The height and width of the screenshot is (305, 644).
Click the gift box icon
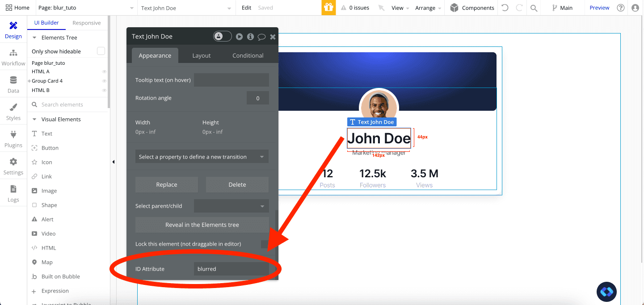click(328, 8)
